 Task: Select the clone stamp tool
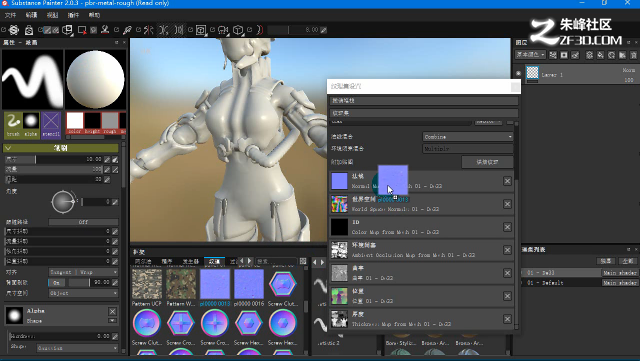tap(105, 30)
